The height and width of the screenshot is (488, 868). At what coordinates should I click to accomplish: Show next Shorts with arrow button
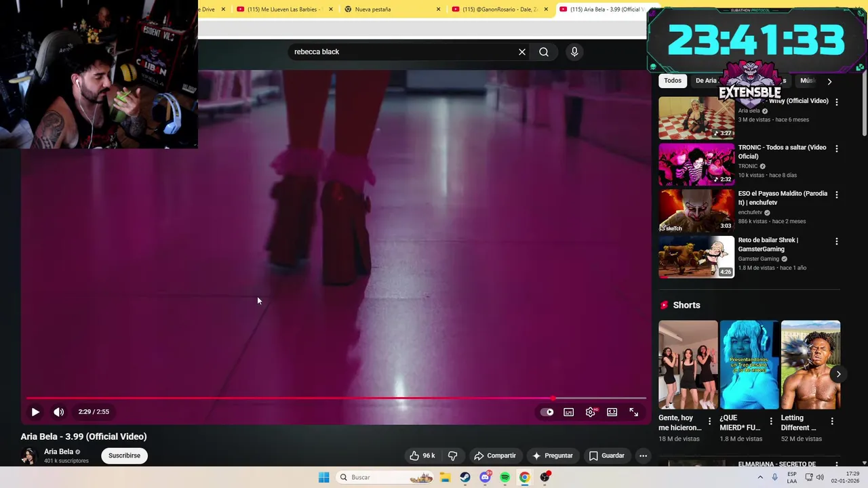838,374
